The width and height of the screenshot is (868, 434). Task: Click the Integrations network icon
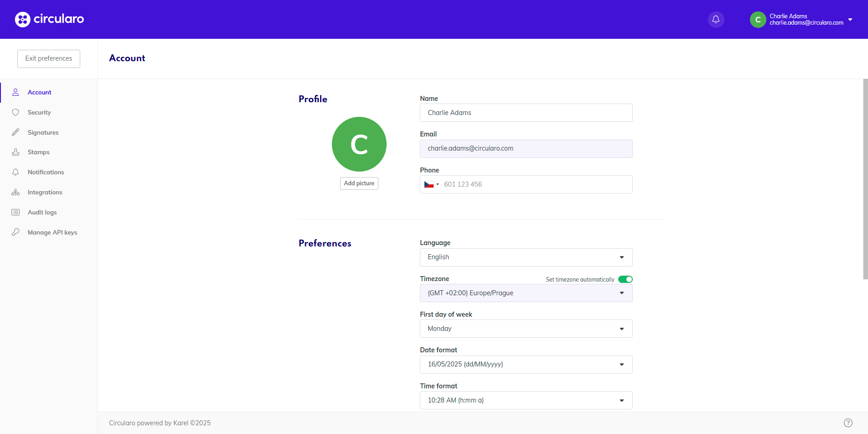pyautogui.click(x=15, y=192)
